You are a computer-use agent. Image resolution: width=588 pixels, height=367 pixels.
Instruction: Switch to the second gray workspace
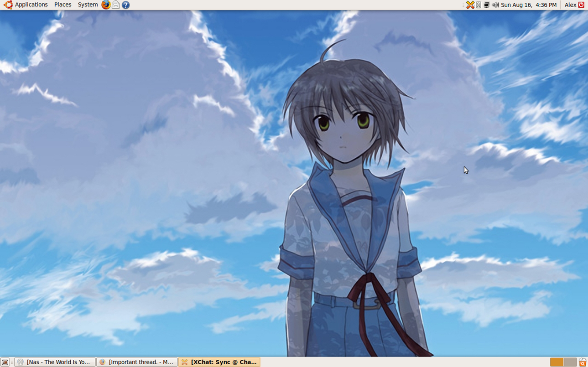pyautogui.click(x=570, y=362)
